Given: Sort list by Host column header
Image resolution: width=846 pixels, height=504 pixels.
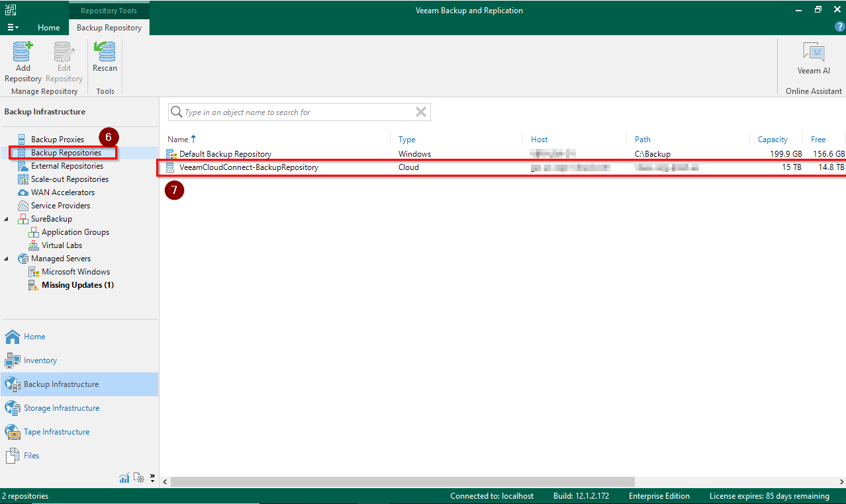Looking at the screenshot, I should 540,140.
